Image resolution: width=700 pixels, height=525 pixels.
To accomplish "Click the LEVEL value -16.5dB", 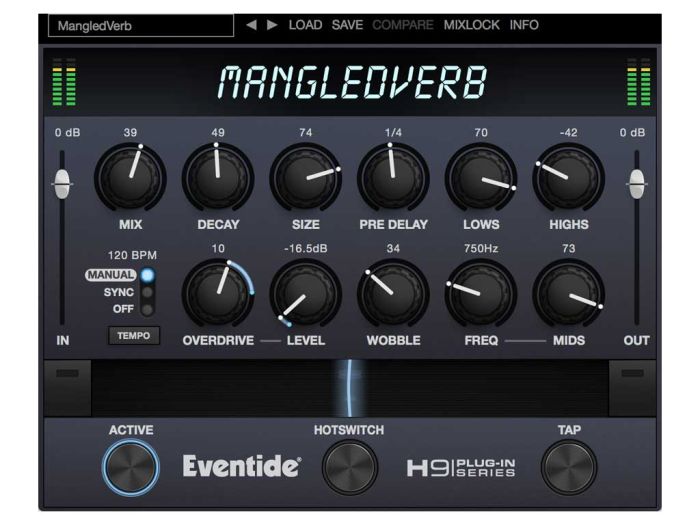I will (x=306, y=249).
